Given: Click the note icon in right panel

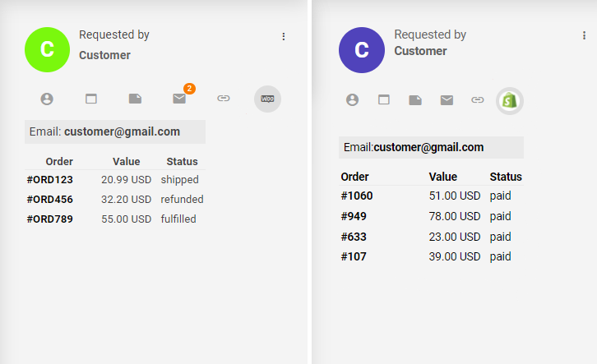Looking at the screenshot, I should click(x=415, y=100).
